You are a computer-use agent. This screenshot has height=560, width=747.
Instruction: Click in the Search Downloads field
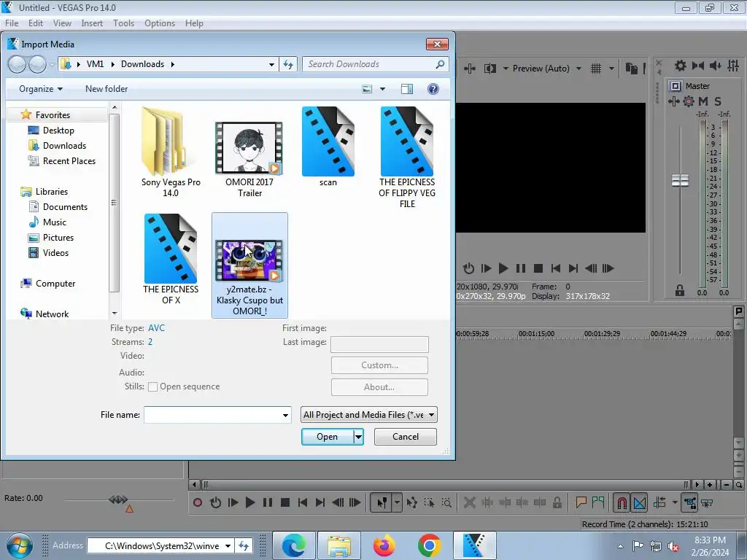376,64
